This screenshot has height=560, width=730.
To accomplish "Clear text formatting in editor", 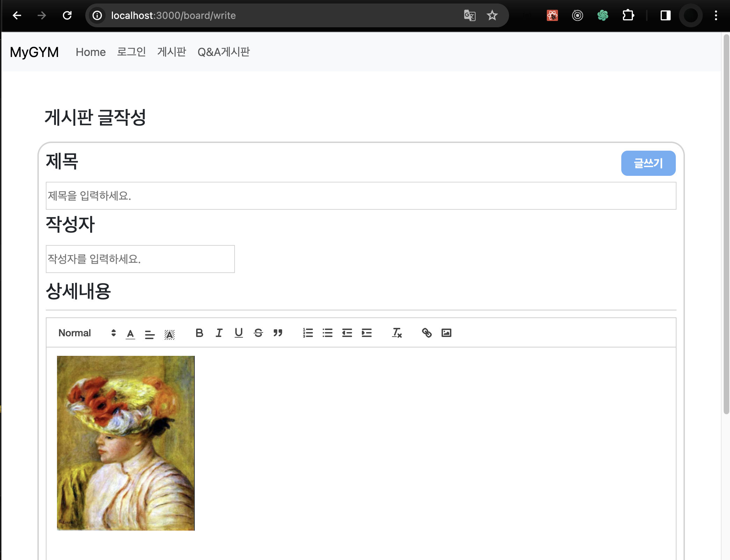I will 397,333.
